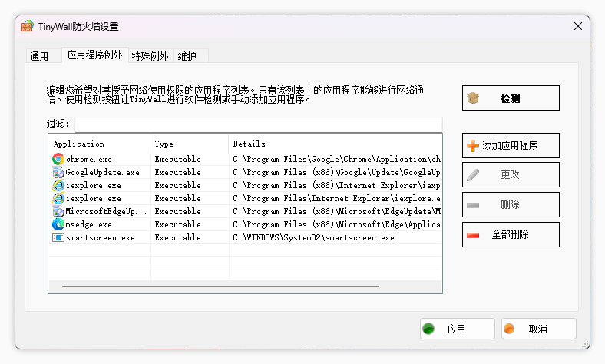Click the horizontal scrollbar of the application list

(x=220, y=286)
